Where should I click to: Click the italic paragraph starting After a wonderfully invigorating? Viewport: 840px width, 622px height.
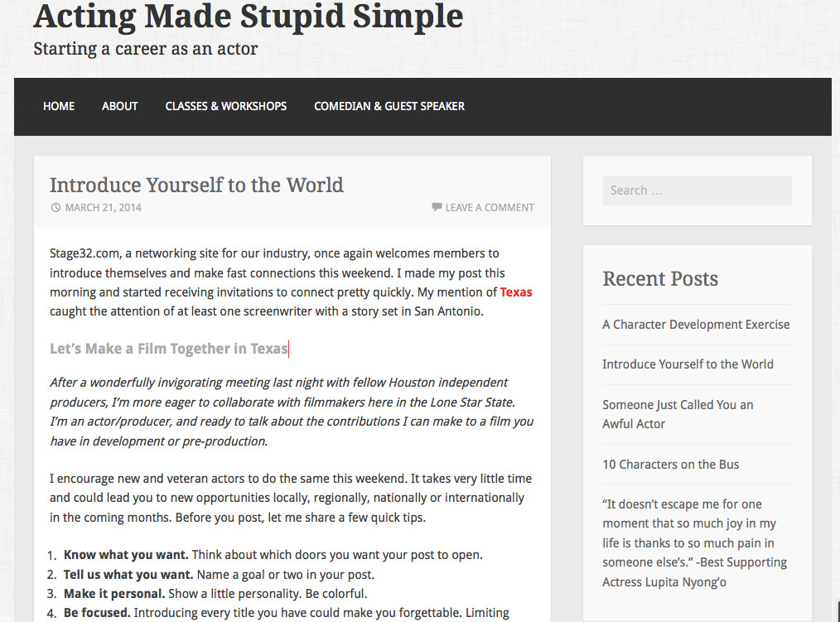point(292,412)
